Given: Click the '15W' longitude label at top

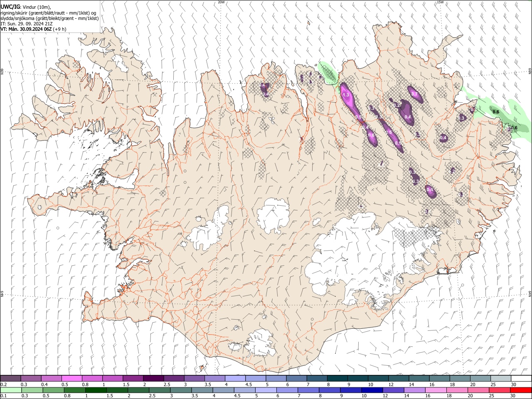Looking at the screenshot, I should pos(440,2).
